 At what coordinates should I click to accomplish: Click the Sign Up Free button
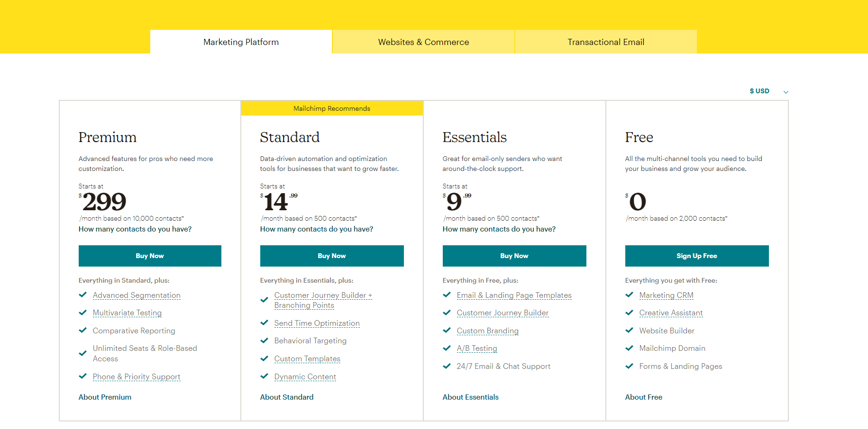pos(697,256)
